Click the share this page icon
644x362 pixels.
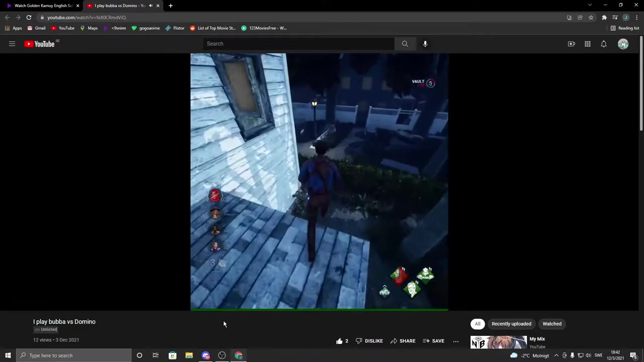580,17
